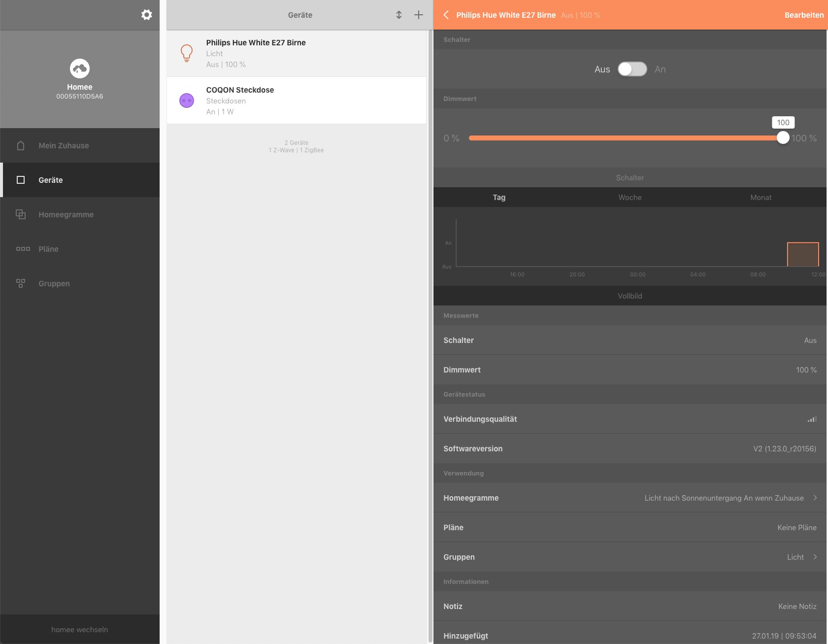Click the Notiz row
The width and height of the screenshot is (828, 644).
point(630,607)
